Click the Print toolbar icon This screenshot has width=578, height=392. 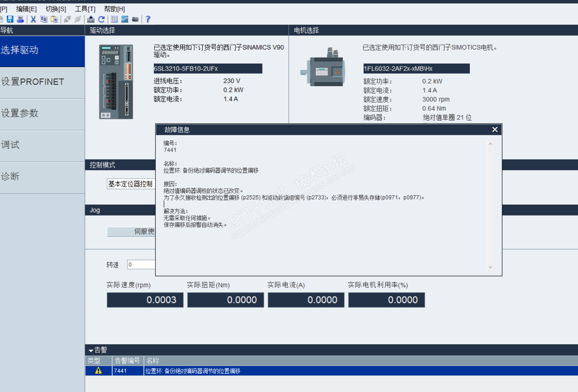coord(20,19)
